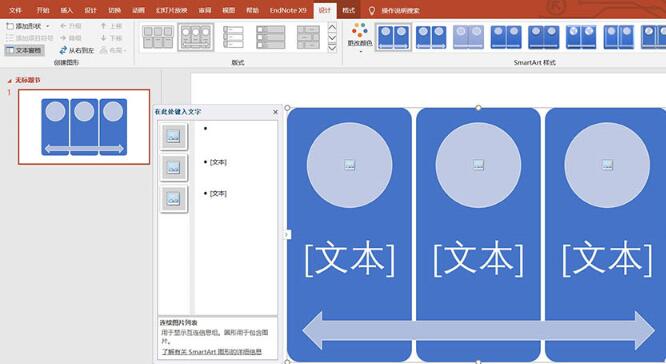This screenshot has width=666, height=364.
Task: Click the 降级 demote arrow
Action: [x=71, y=38]
